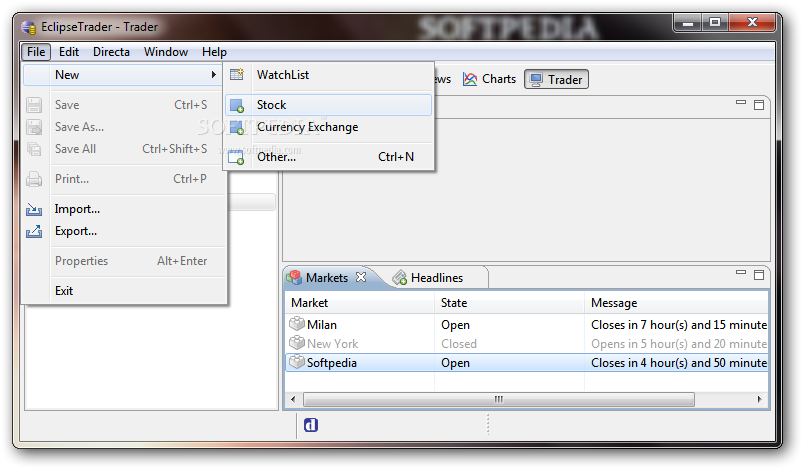
Task: Minimize the upper editor panel
Action: coord(741,103)
